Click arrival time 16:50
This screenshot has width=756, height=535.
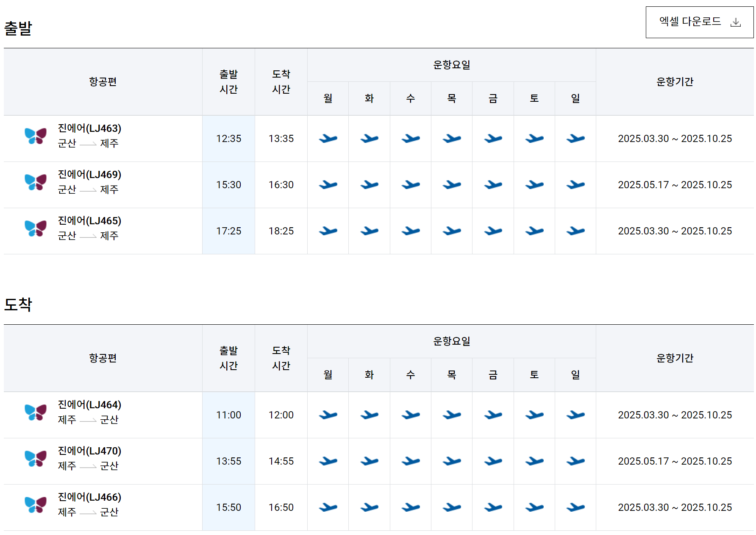pyautogui.click(x=281, y=507)
